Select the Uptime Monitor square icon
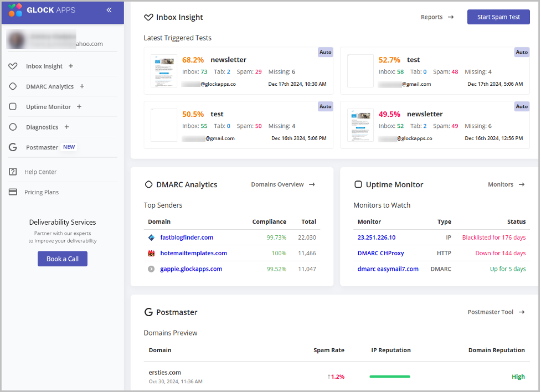541x392 pixels. (13, 106)
